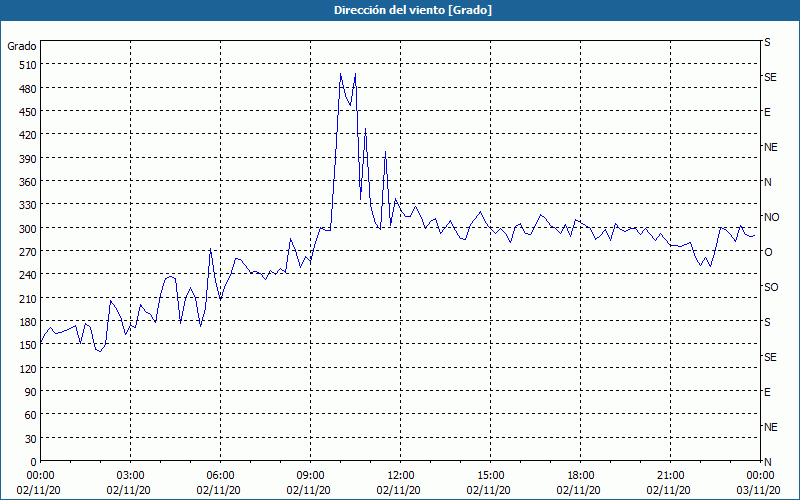Click the "E" compass label level with 450
This screenshot has width=800, height=500.
click(x=767, y=112)
